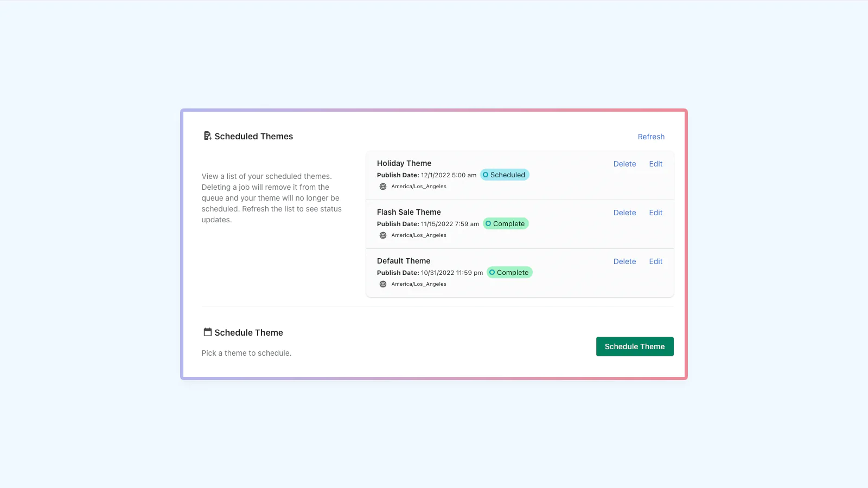Screen dimensions: 868x488
Task: Edit the Default Theme schedule
Action: tap(655, 261)
